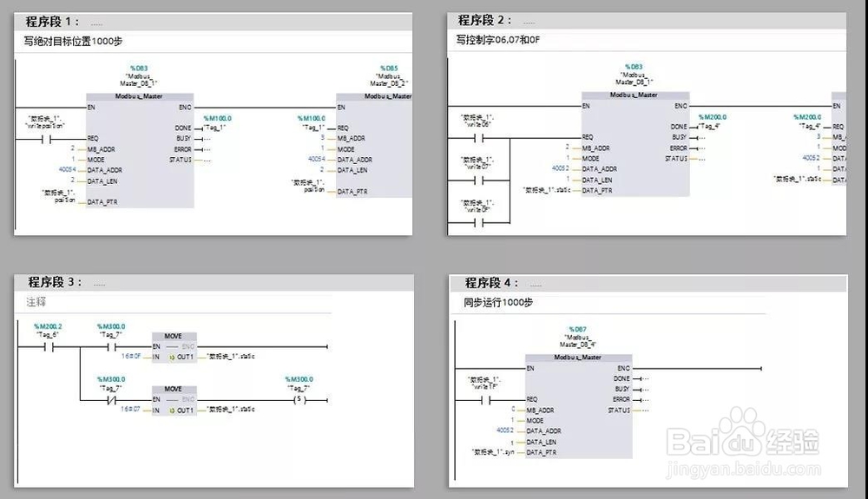
Task: Select the 程序段 2 network title
Action: click(x=484, y=21)
